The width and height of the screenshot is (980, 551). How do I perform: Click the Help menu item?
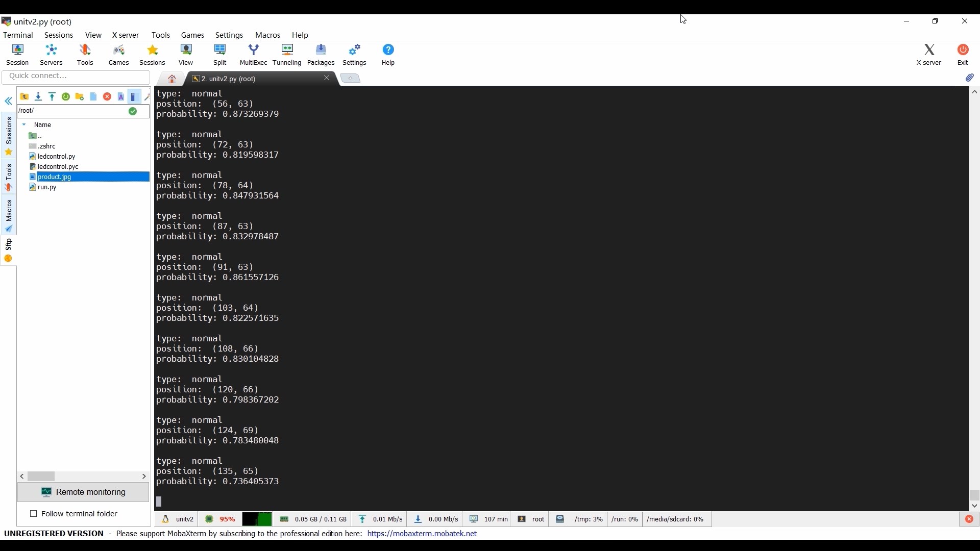(300, 34)
